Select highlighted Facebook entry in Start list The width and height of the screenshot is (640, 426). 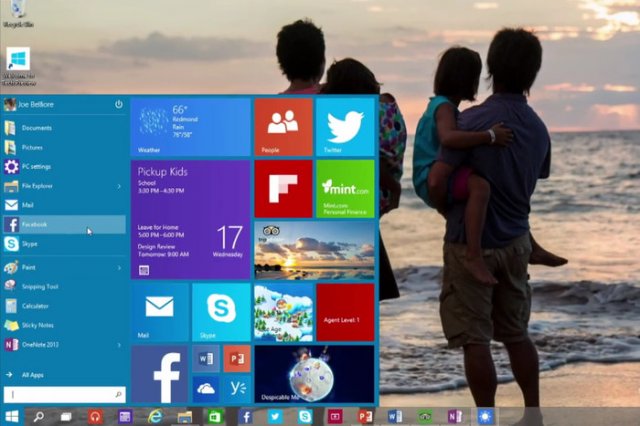(x=64, y=224)
